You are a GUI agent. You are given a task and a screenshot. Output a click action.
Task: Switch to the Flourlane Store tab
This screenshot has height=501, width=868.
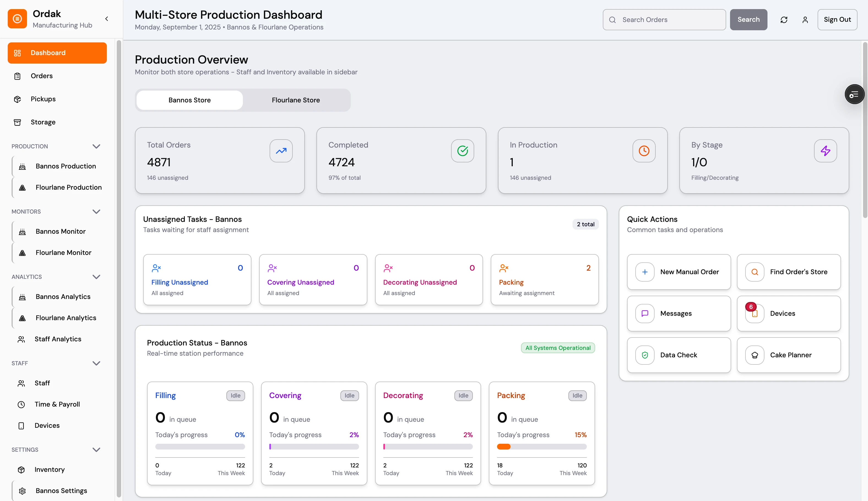296,100
